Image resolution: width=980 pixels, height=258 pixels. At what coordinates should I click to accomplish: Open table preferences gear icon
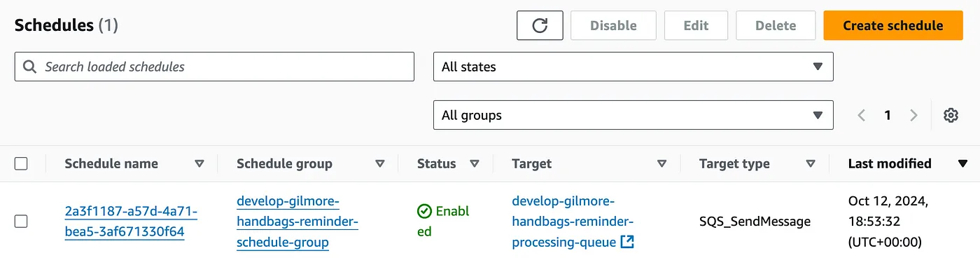point(951,115)
